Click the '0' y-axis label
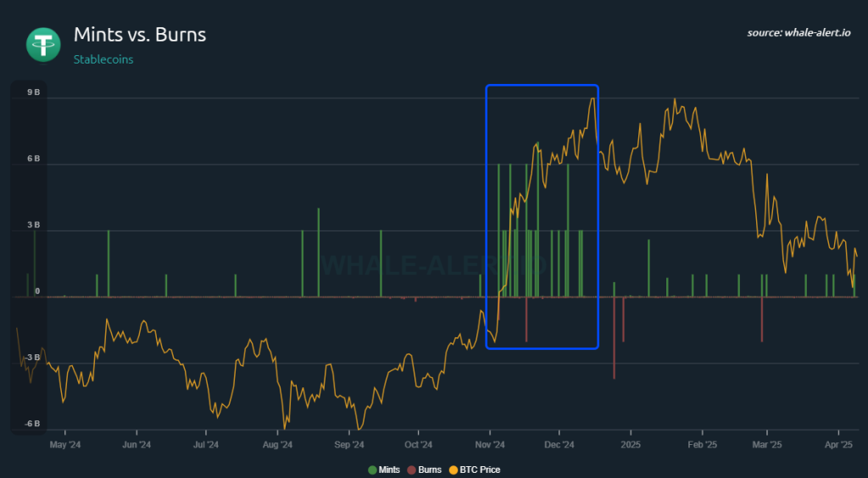 tap(37, 292)
